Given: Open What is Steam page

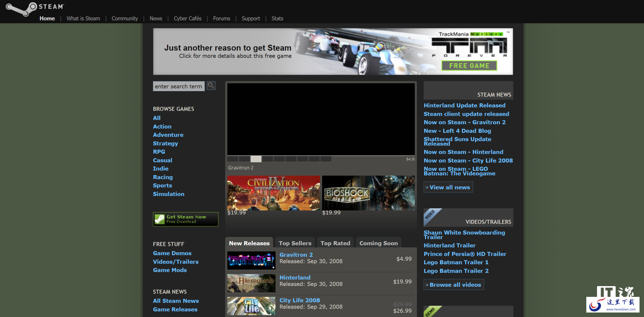Looking at the screenshot, I should 83,18.
